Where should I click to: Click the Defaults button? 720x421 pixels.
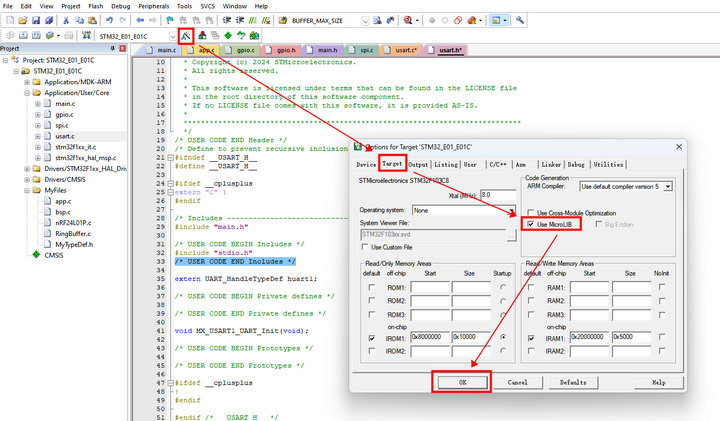point(572,382)
